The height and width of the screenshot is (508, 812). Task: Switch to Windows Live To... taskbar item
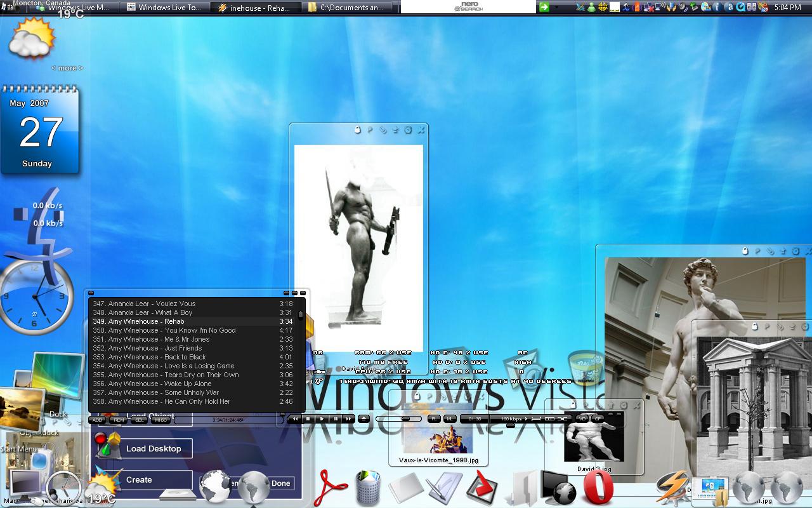[x=164, y=8]
